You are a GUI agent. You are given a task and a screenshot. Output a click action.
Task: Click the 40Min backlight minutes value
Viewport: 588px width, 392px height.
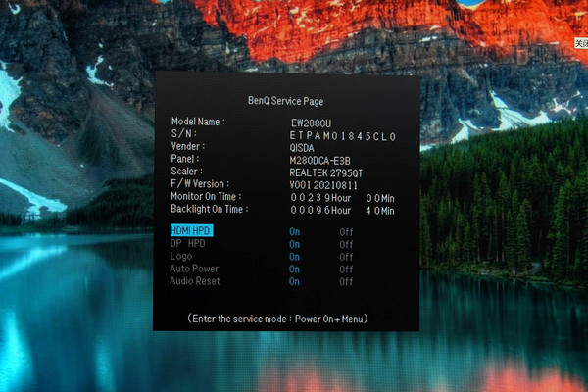tap(380, 211)
